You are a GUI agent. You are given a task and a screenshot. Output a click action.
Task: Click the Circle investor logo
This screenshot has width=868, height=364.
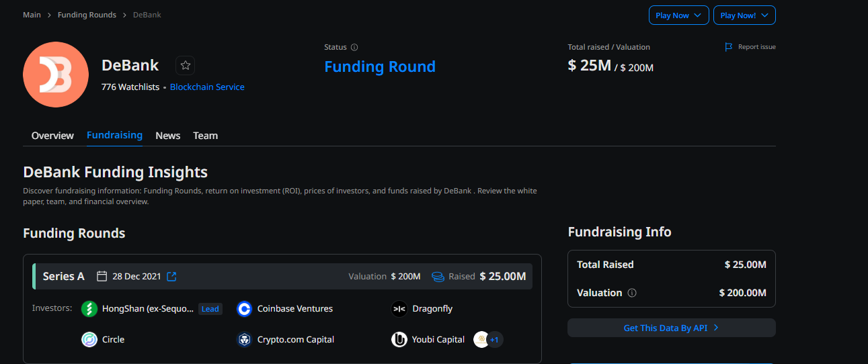pyautogui.click(x=89, y=340)
